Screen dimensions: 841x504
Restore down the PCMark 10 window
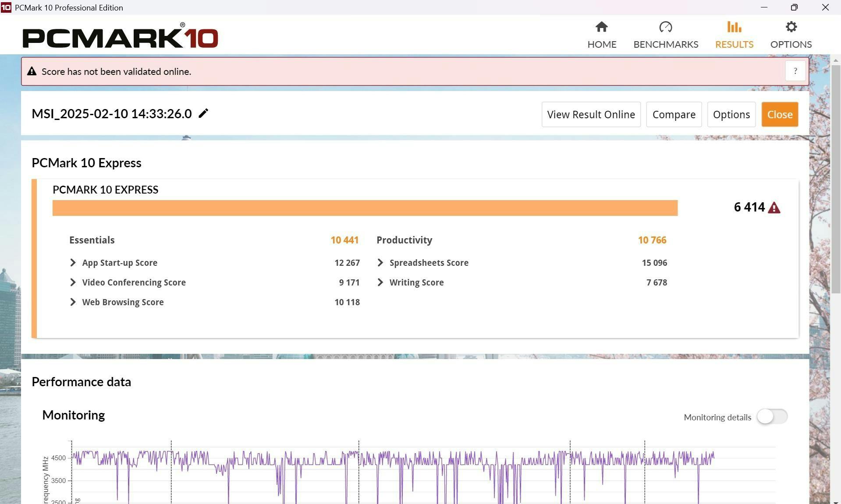pyautogui.click(x=794, y=7)
